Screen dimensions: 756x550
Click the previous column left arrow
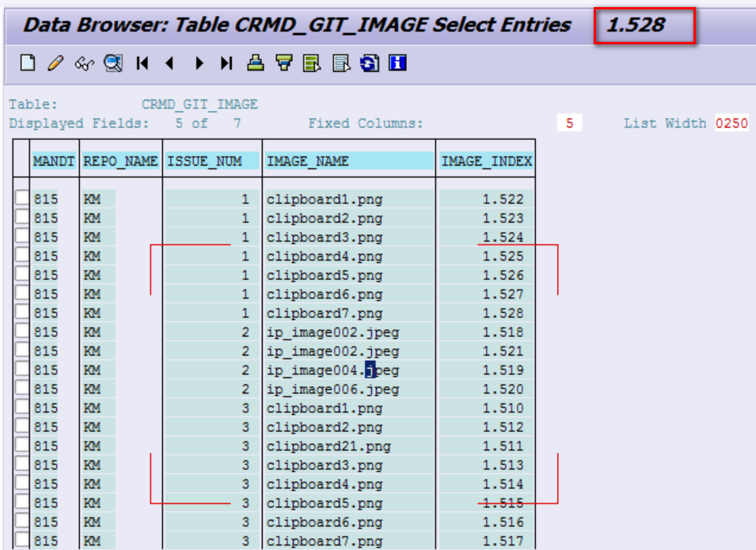(x=169, y=63)
